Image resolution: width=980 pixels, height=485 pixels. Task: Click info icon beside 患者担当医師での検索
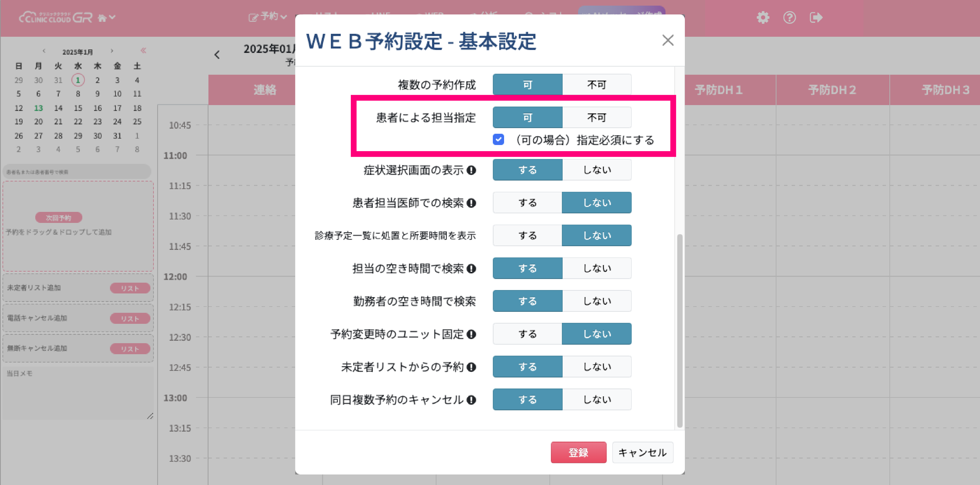tap(471, 203)
